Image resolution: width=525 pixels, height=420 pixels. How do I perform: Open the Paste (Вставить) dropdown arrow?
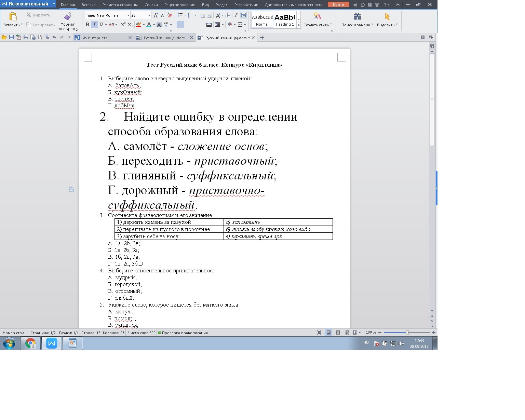click(x=22, y=25)
